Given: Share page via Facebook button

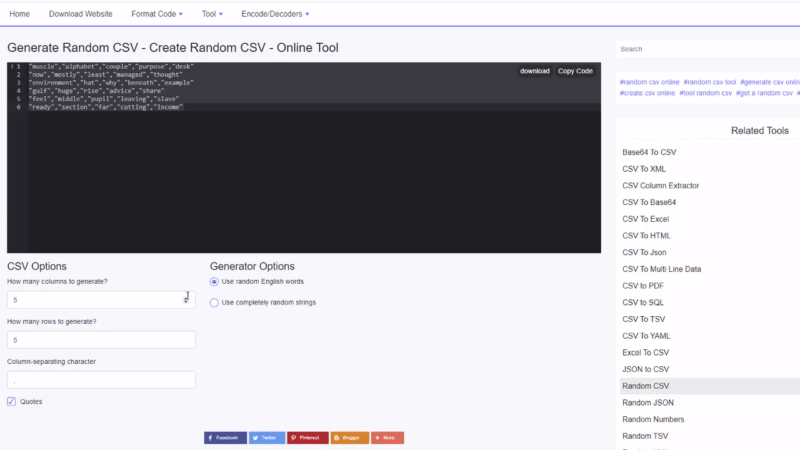Looking at the screenshot, I should (225, 438).
